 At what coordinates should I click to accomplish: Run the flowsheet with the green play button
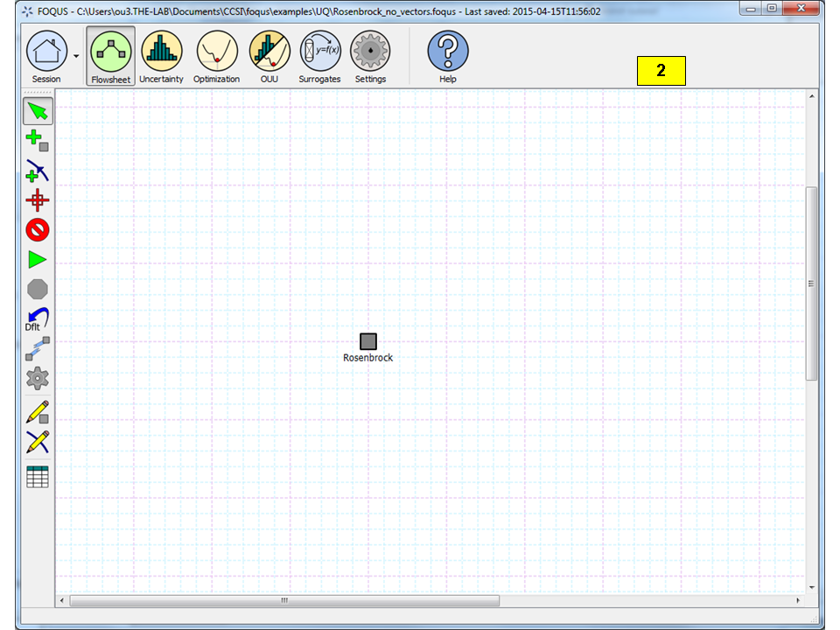pyautogui.click(x=37, y=260)
